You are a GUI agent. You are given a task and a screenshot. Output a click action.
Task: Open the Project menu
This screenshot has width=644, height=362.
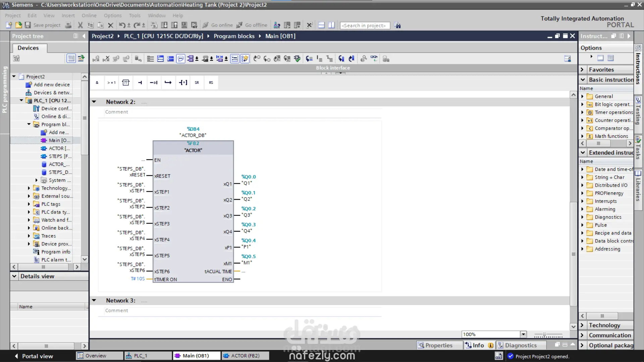tap(13, 15)
